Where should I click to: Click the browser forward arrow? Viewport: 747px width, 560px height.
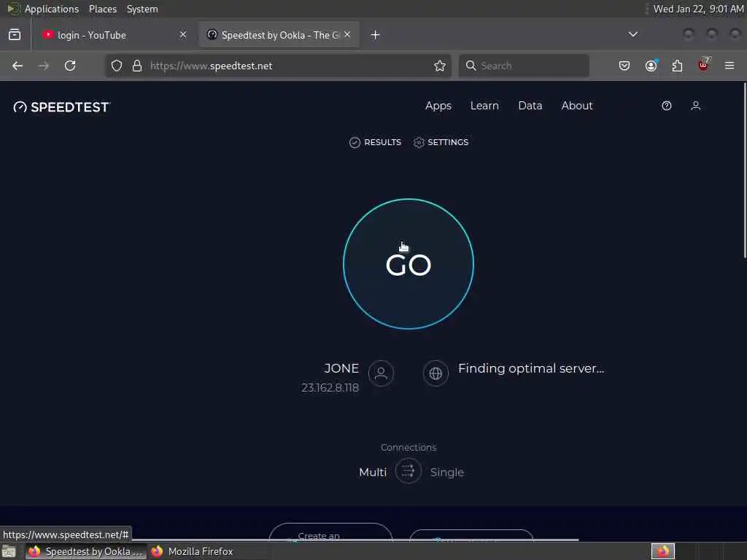44,66
